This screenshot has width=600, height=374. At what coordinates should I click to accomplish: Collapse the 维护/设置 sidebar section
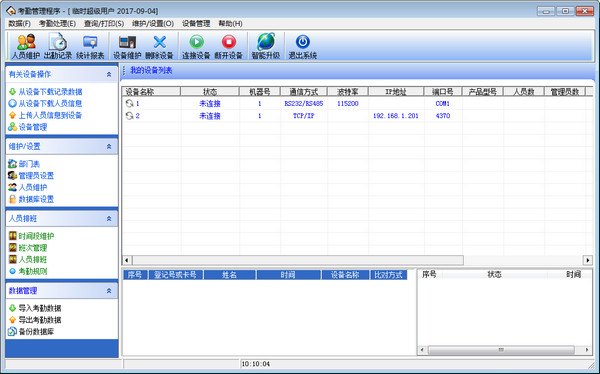coord(109,146)
